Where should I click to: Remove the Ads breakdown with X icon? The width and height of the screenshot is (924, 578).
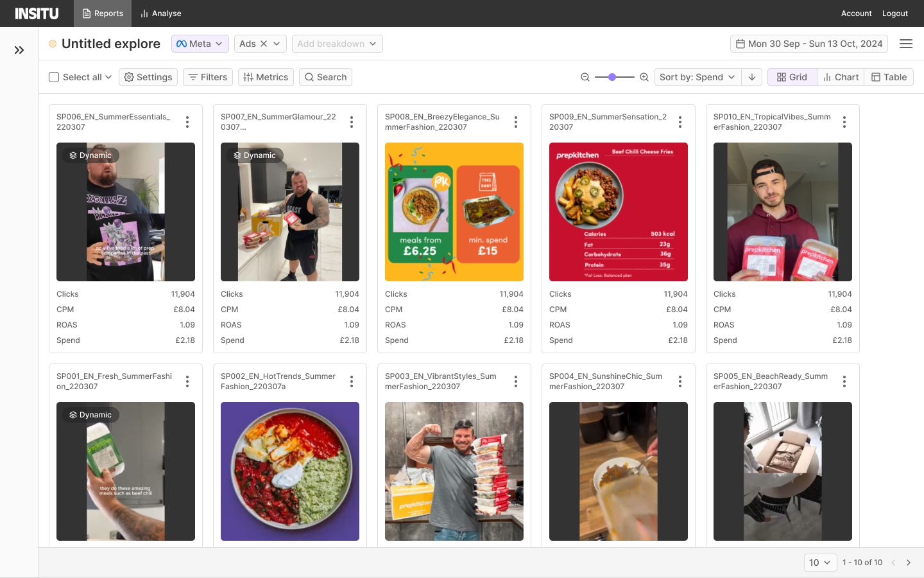click(x=264, y=44)
